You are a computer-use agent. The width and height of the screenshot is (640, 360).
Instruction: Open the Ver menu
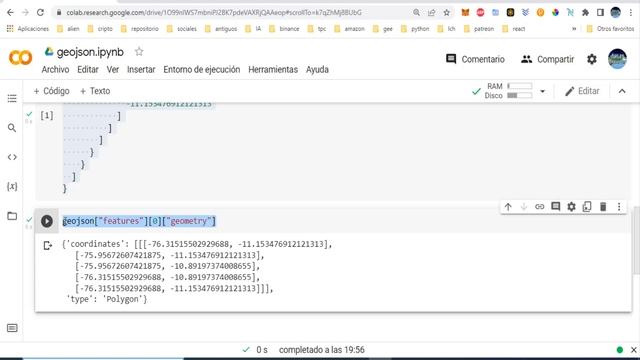113,69
